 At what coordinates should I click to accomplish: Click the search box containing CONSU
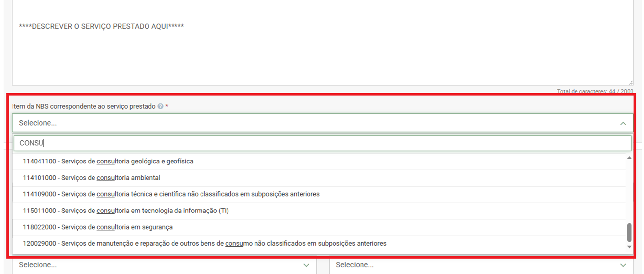(x=322, y=143)
